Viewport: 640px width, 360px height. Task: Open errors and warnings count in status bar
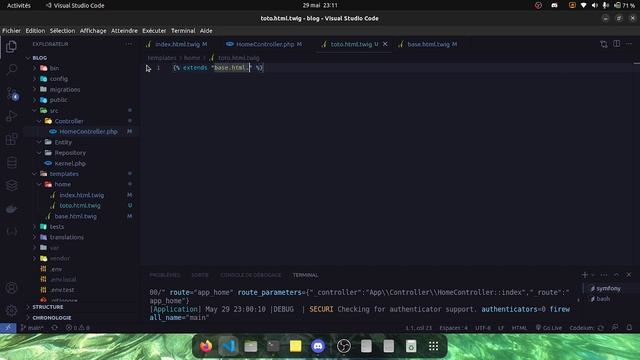click(x=78, y=328)
